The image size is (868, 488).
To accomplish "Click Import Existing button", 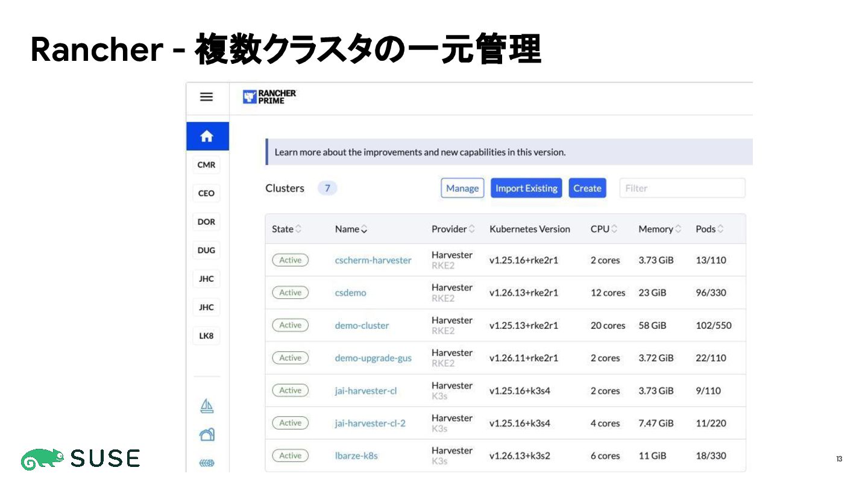I will (x=526, y=188).
